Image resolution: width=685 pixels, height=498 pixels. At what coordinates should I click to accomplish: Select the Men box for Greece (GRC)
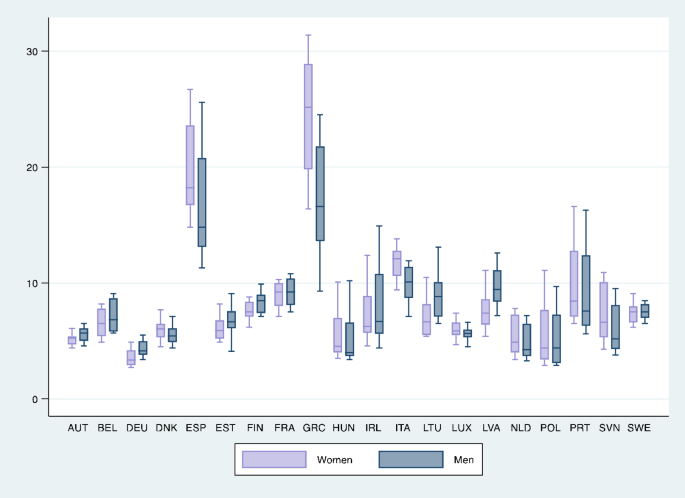pyautogui.click(x=320, y=193)
